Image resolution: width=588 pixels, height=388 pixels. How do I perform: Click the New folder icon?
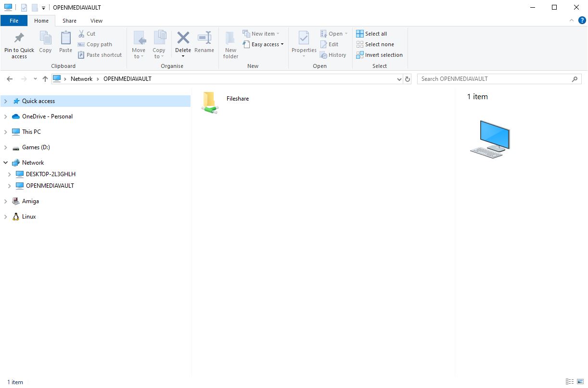click(230, 38)
